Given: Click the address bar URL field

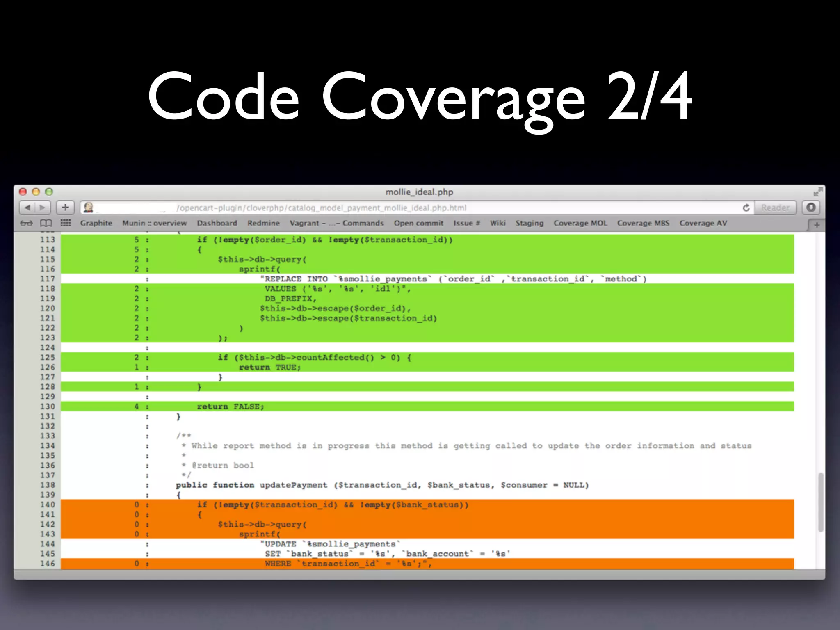Looking at the screenshot, I should pyautogui.click(x=417, y=208).
